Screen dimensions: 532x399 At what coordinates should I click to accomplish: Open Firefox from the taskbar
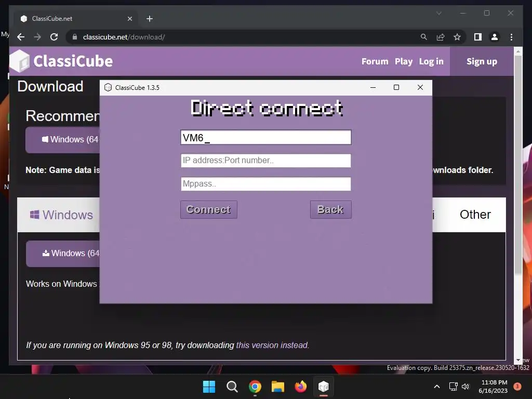pos(301,387)
